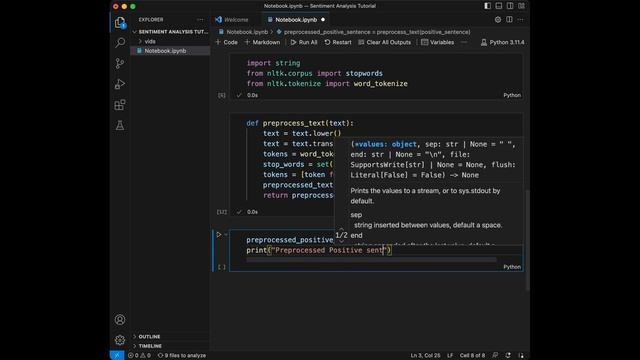The height and width of the screenshot is (360, 640).
Task: Change language mode of active cell Python
Action: (x=512, y=267)
